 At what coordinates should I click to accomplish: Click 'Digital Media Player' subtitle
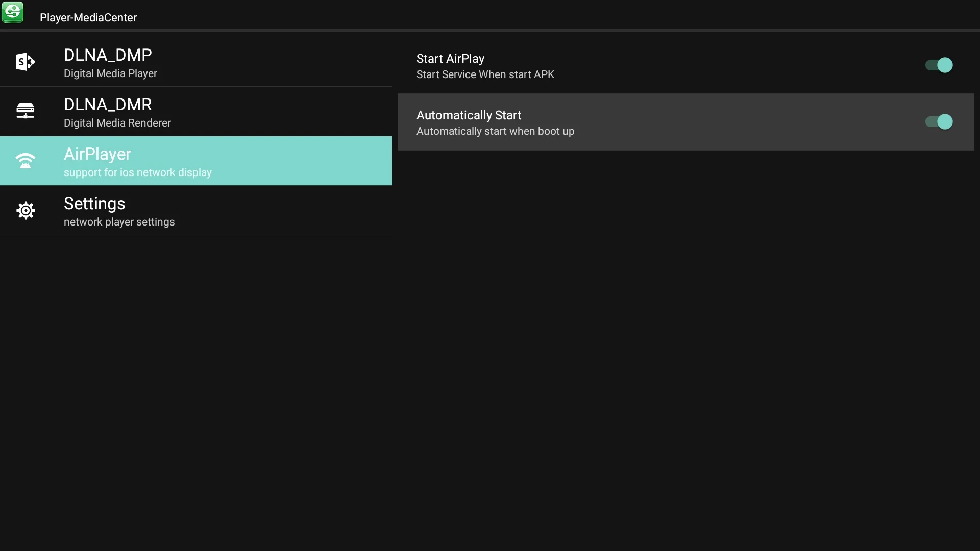click(110, 73)
